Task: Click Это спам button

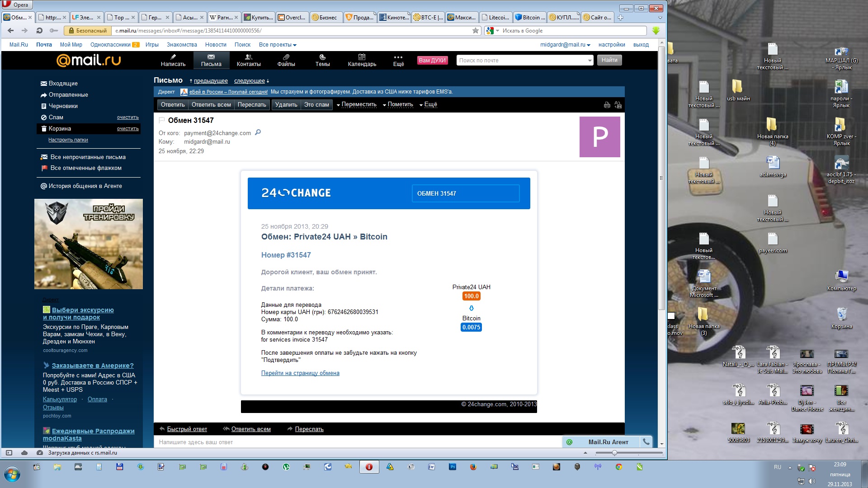Action: (316, 104)
